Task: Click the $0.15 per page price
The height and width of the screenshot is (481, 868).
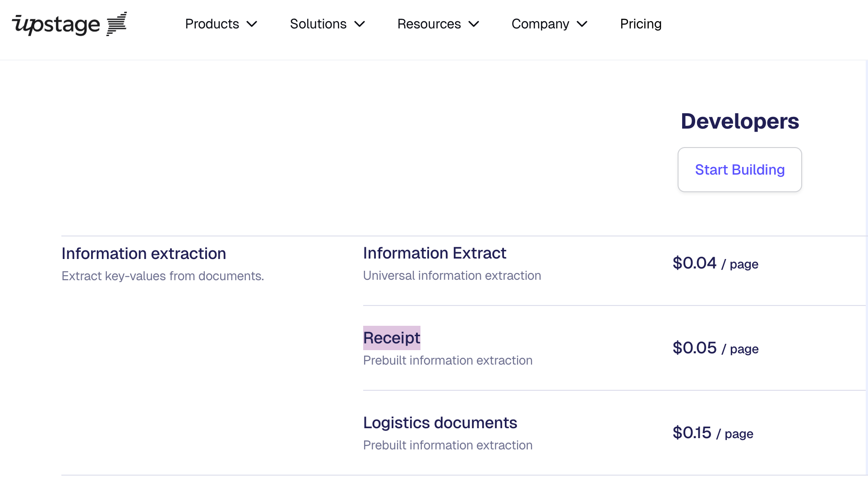Action: click(x=713, y=433)
